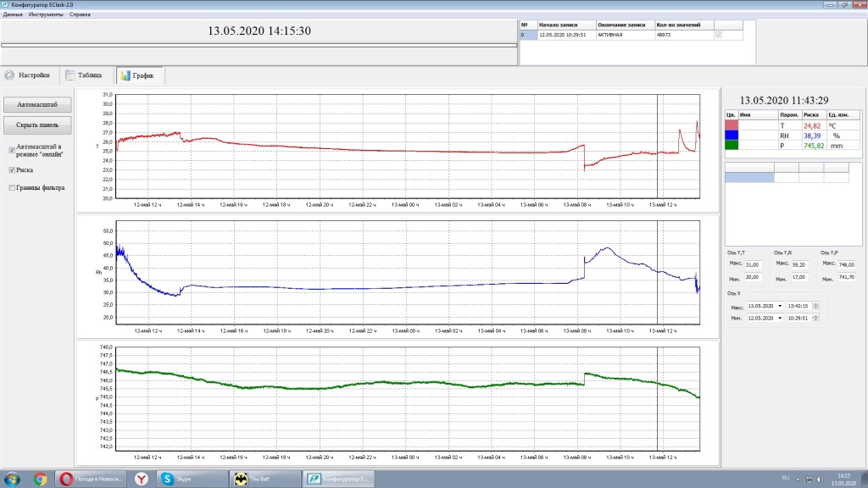
Task: Open the Windows Start button
Action: (x=14, y=479)
